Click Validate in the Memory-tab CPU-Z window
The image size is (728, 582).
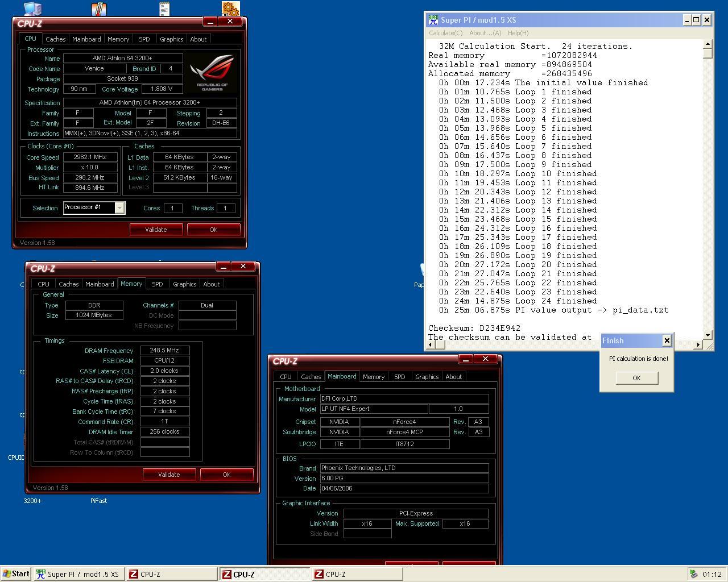click(169, 475)
